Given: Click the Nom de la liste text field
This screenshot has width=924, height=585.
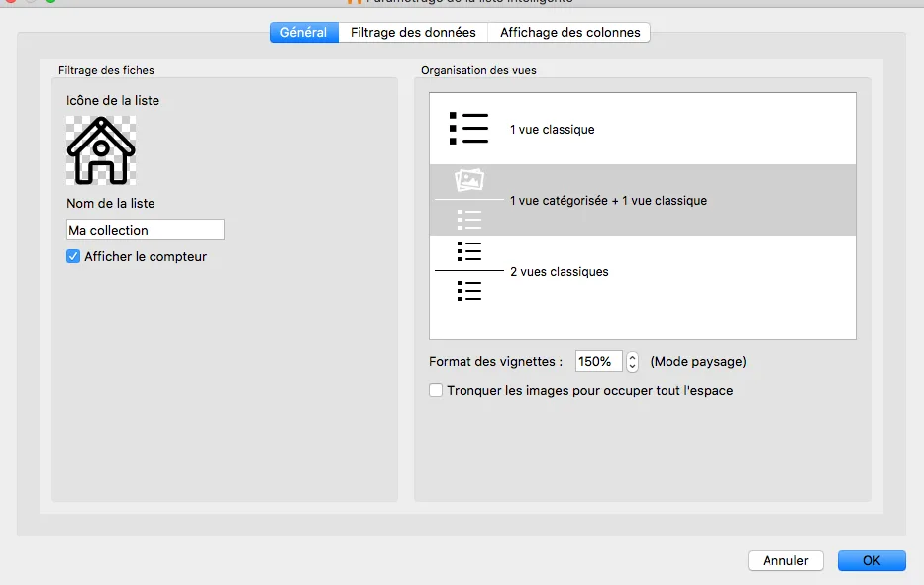Looking at the screenshot, I should (x=146, y=230).
